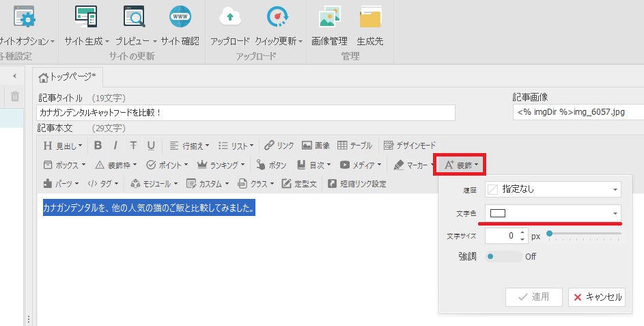
Task: Insert a 定型文 template text
Action: point(299,184)
